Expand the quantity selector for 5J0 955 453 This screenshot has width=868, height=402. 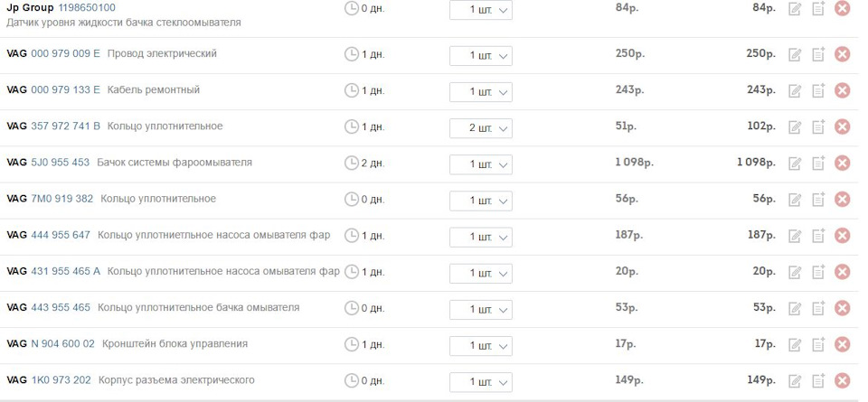pyautogui.click(x=481, y=164)
